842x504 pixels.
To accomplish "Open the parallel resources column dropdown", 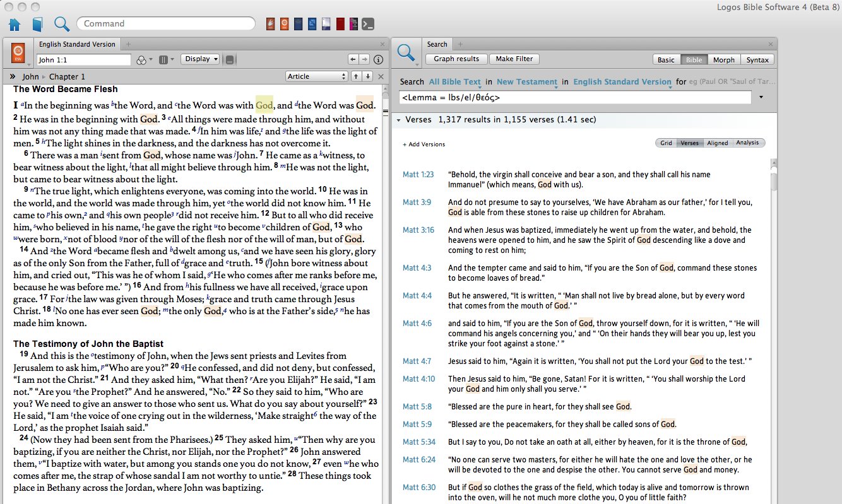I will pos(165,59).
